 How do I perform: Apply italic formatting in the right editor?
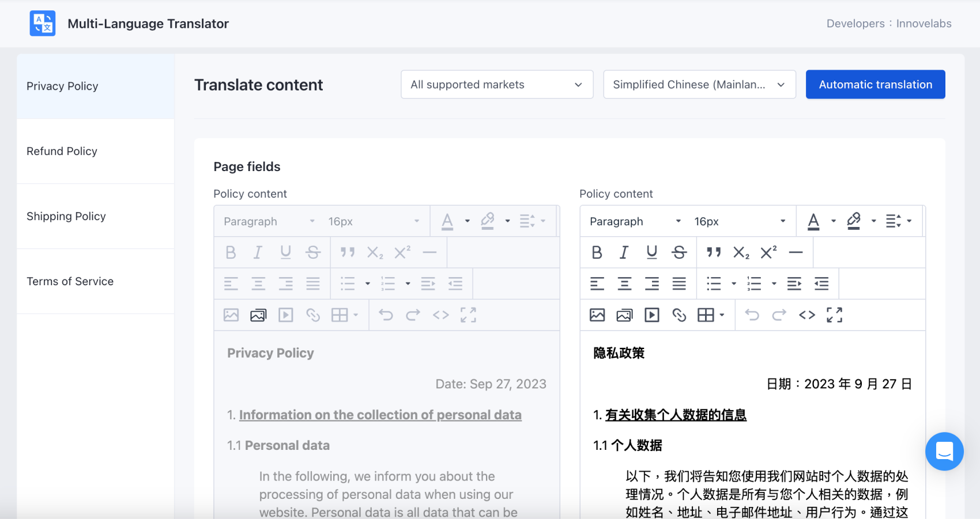(624, 252)
